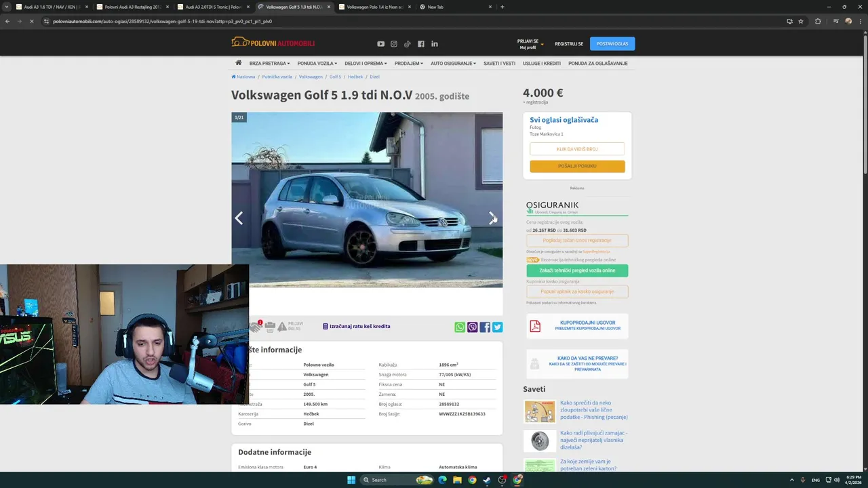Image resolution: width=868 pixels, height=488 pixels.
Task: Open Izračunaj ratu keš kredita link
Action: (x=357, y=327)
